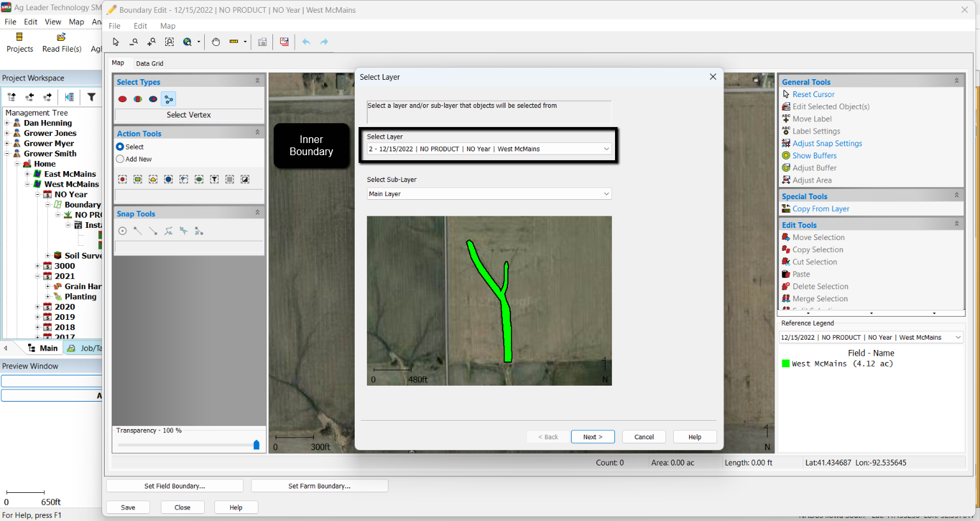980x521 pixels.
Task: Click the Copy From Layer tool
Action: [820, 209]
